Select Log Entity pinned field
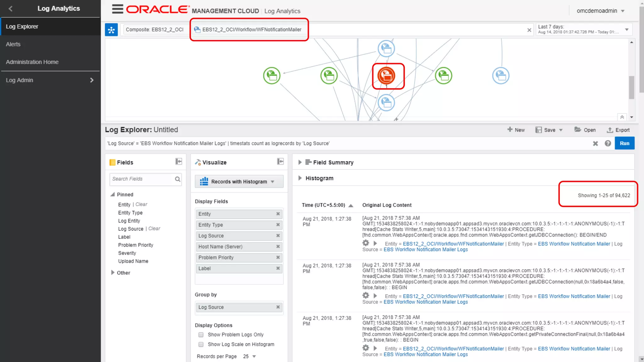This screenshot has width=644, height=362. pyautogui.click(x=129, y=221)
